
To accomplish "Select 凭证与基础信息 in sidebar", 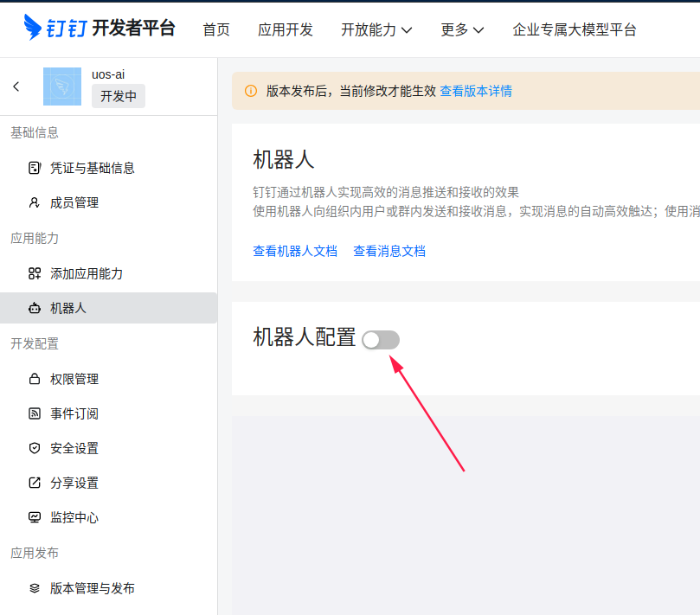I will [108, 168].
